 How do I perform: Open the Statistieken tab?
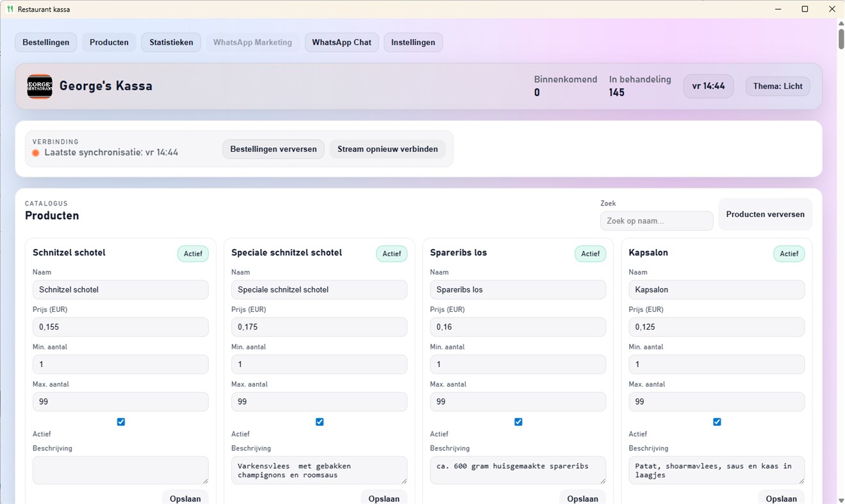pyautogui.click(x=171, y=42)
